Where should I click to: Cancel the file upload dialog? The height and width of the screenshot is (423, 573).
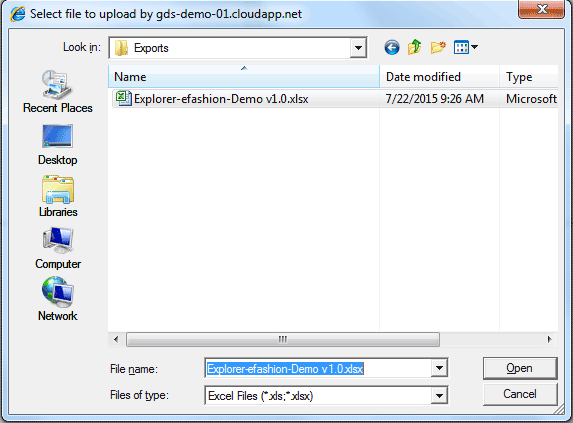coord(520,394)
